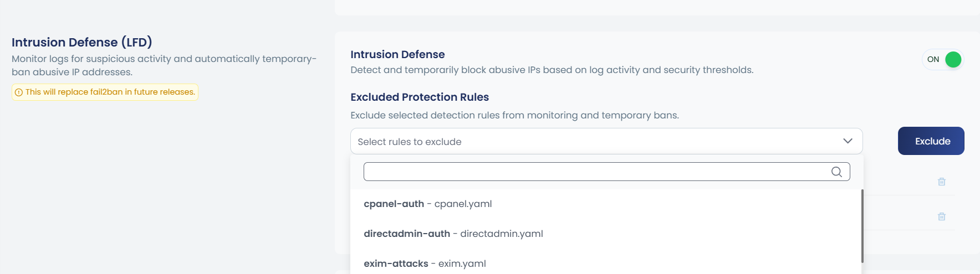Screen dimensions: 980x274
Task: Delete the first excluded rule via trash icon
Action: tap(942, 182)
